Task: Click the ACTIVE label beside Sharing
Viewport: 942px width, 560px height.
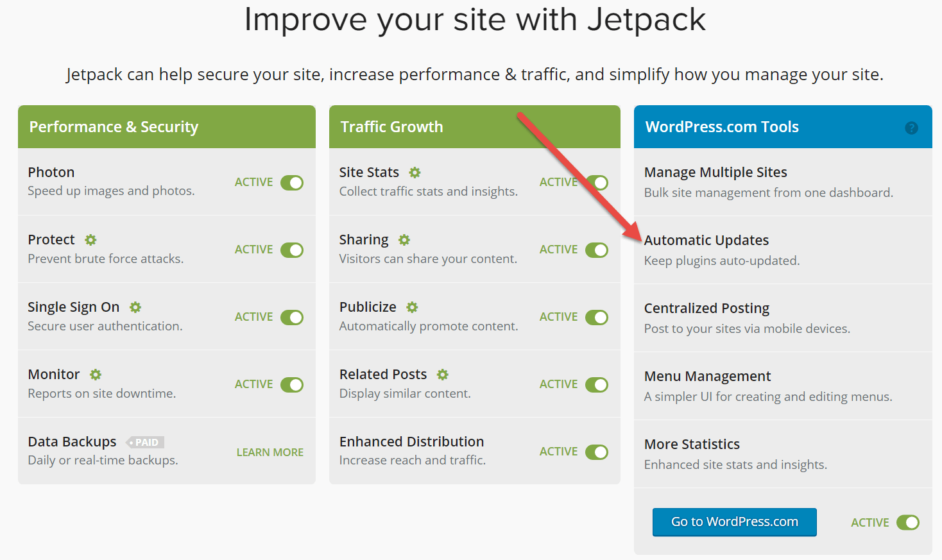Action: 558,250
